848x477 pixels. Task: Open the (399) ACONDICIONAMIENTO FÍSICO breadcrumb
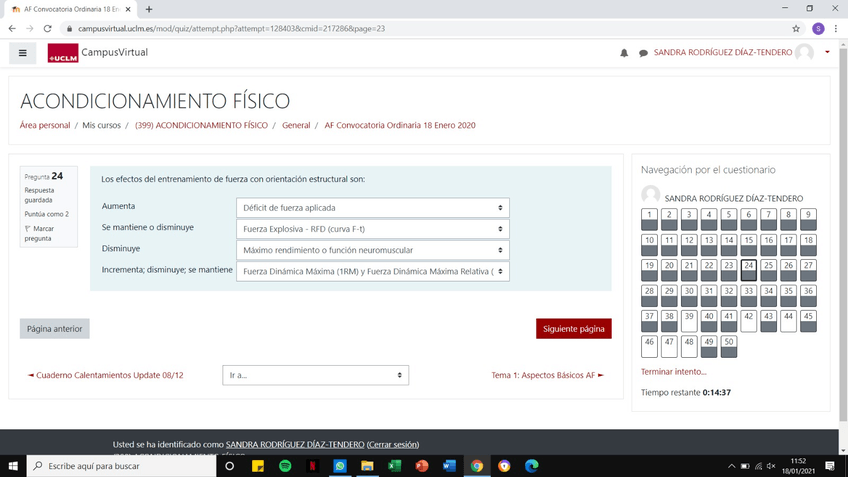tap(201, 125)
